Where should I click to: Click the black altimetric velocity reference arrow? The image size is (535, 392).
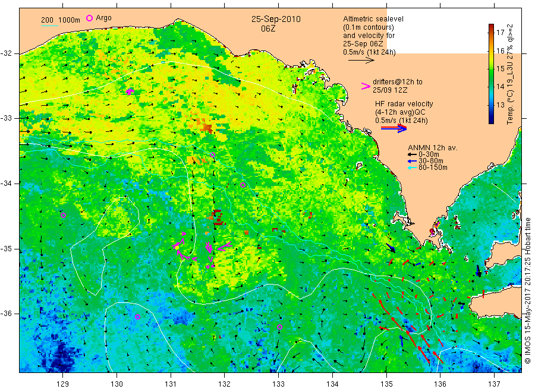361,61
